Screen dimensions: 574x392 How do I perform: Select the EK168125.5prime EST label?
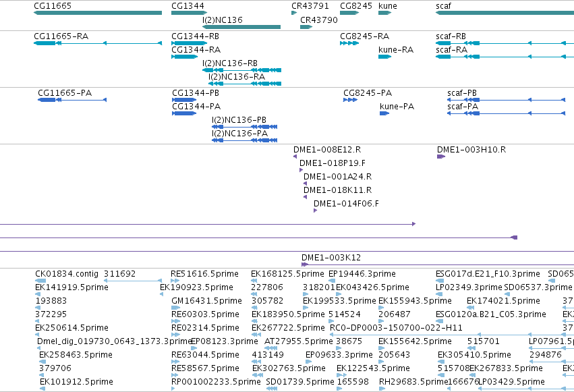(x=287, y=274)
